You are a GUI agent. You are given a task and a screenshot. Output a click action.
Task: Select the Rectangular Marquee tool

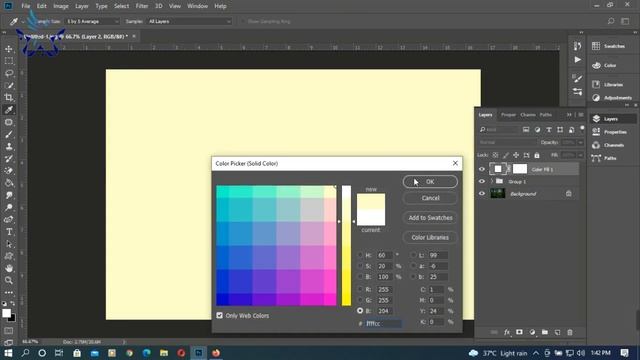[x=9, y=61]
